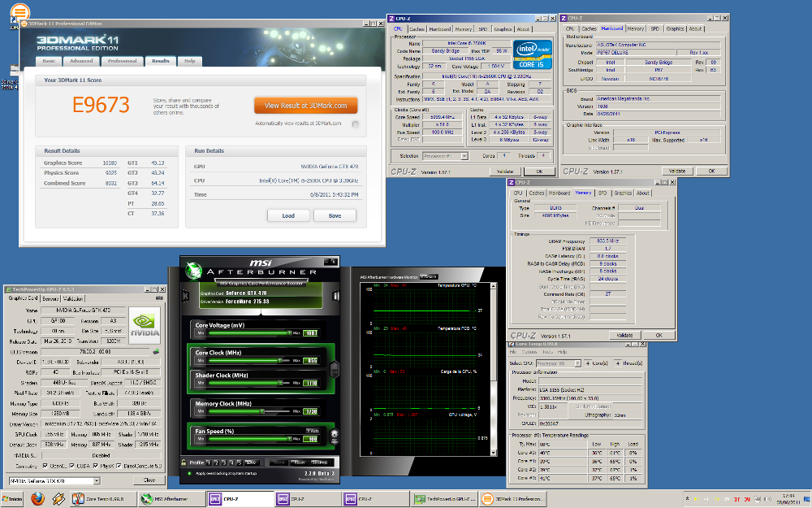This screenshot has height=508, width=812.
Task: Select Afterburner profile slot 5
Action: (240, 462)
